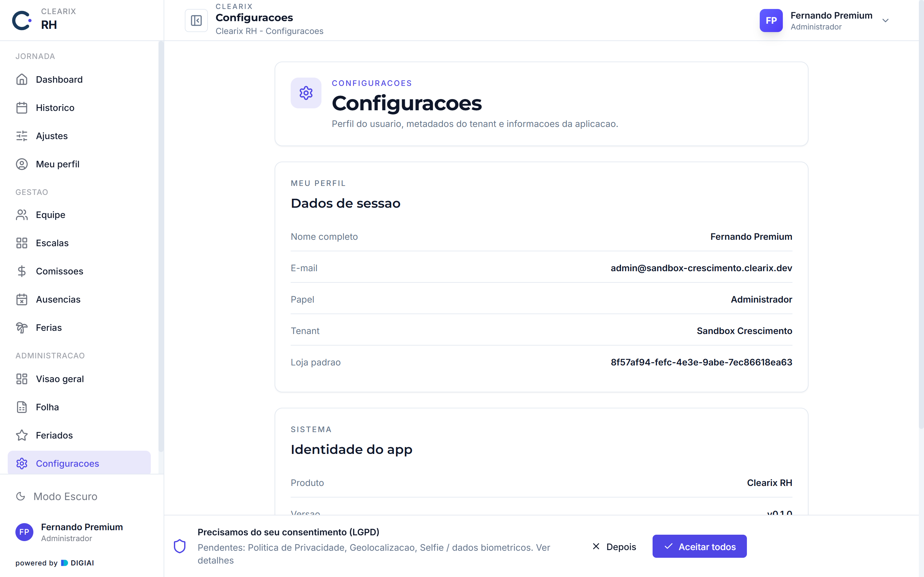Open Historico calendar icon

tap(22, 108)
